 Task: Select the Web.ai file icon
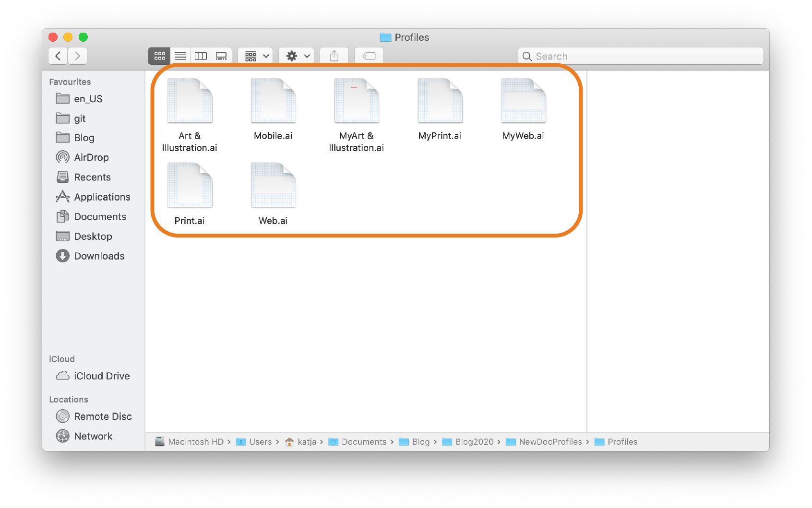[274, 185]
